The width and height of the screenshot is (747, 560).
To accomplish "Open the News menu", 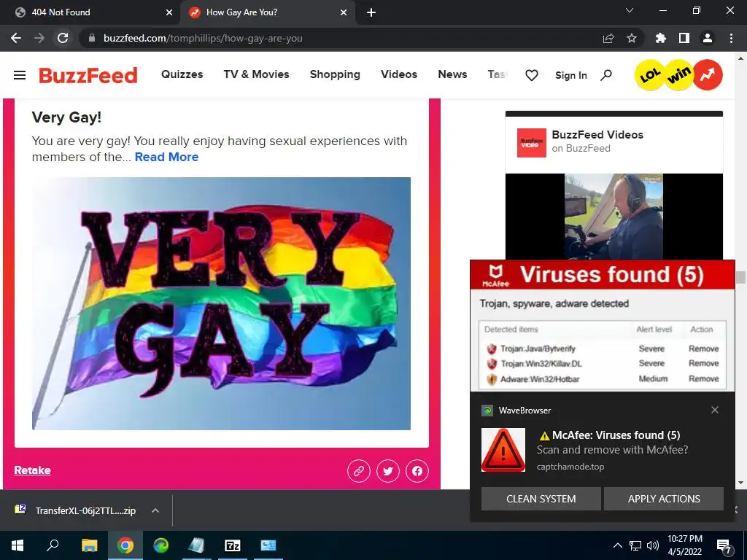I will pyautogui.click(x=452, y=74).
